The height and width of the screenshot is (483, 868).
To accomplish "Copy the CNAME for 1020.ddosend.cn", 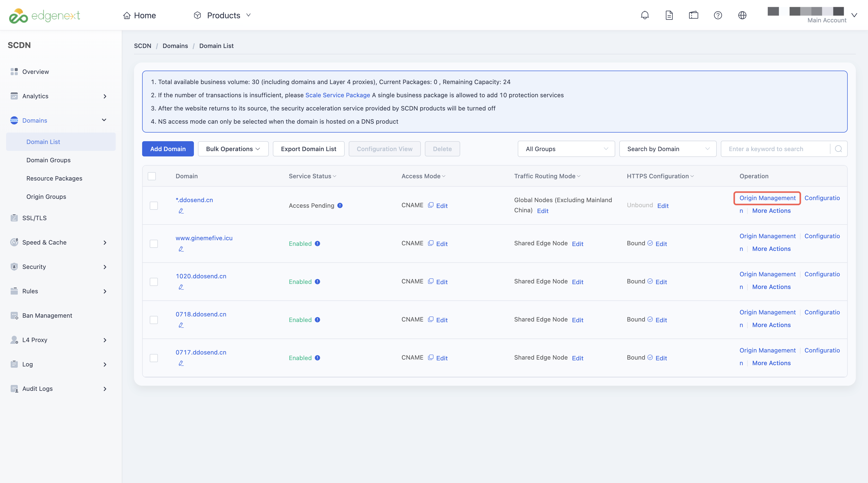I will click(431, 281).
